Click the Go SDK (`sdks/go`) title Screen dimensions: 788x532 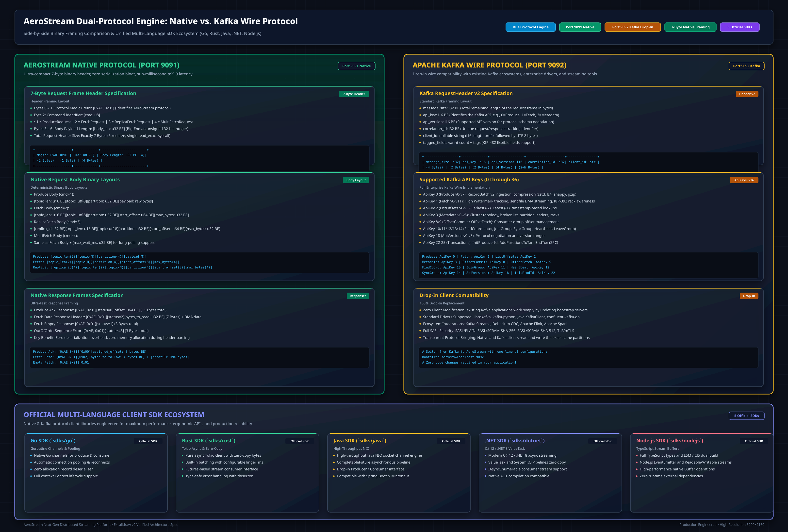point(53,440)
